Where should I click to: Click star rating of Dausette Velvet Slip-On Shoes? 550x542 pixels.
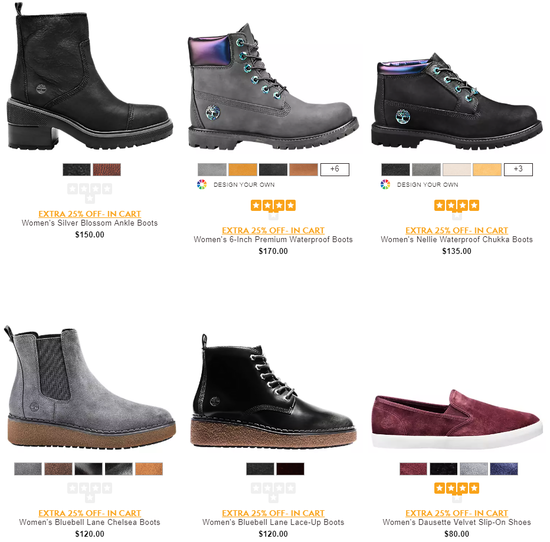click(x=457, y=492)
